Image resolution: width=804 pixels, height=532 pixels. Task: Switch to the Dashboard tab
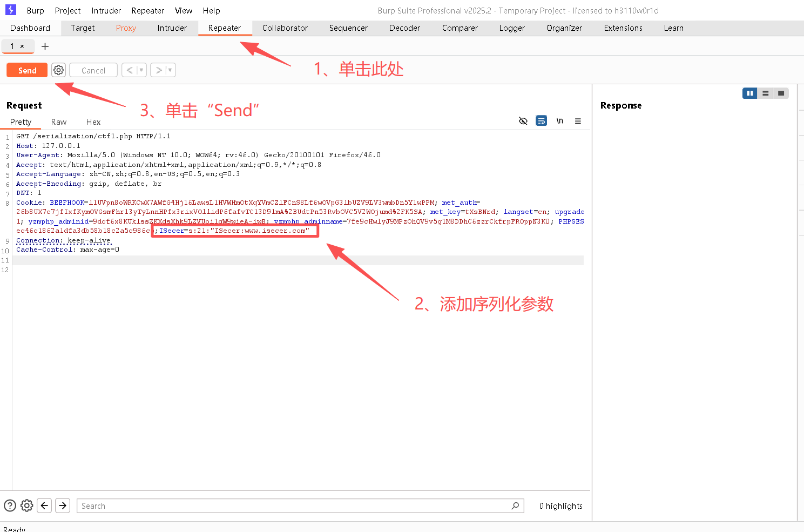click(x=30, y=28)
